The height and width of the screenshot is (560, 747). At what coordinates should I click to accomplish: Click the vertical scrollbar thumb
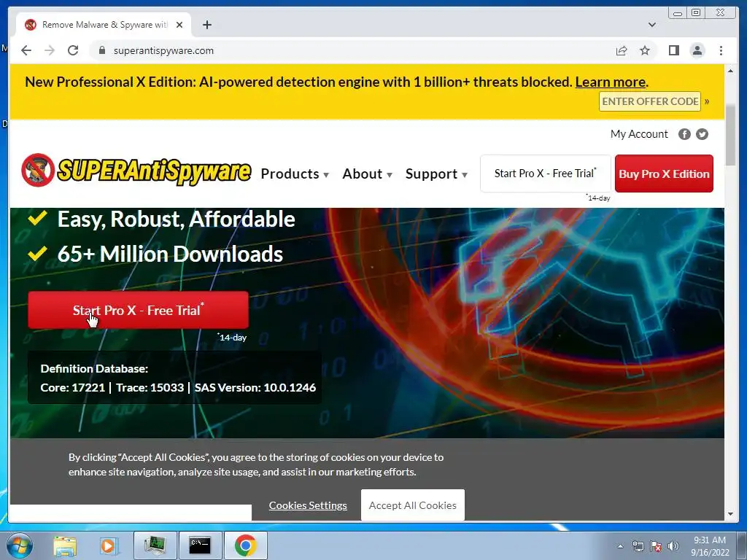tap(730, 134)
